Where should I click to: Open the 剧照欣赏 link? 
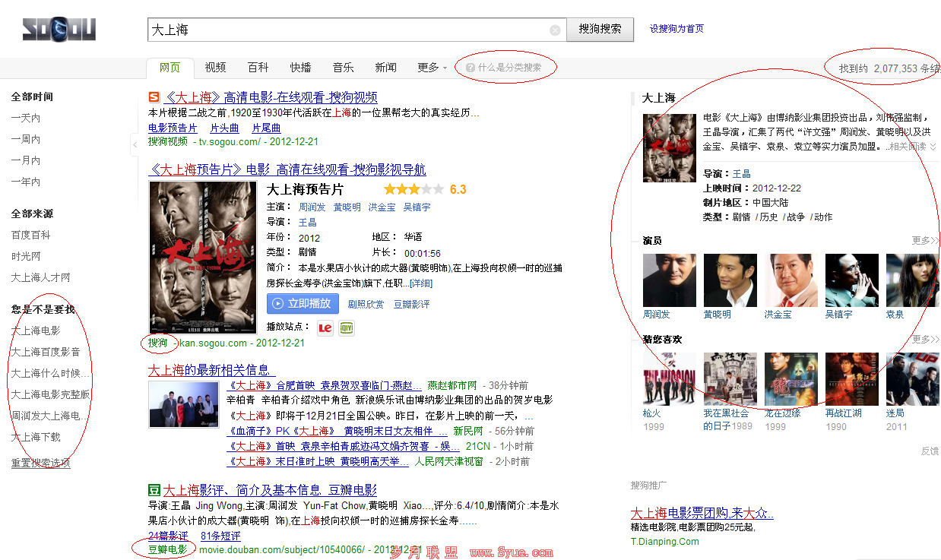[367, 304]
